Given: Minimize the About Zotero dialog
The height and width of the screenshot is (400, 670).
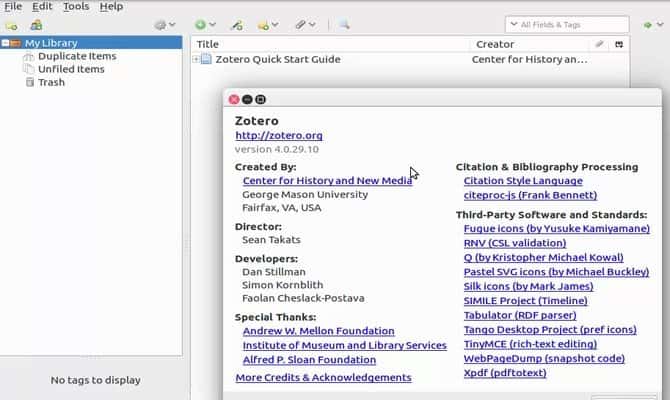Looking at the screenshot, I should pyautogui.click(x=247, y=100).
